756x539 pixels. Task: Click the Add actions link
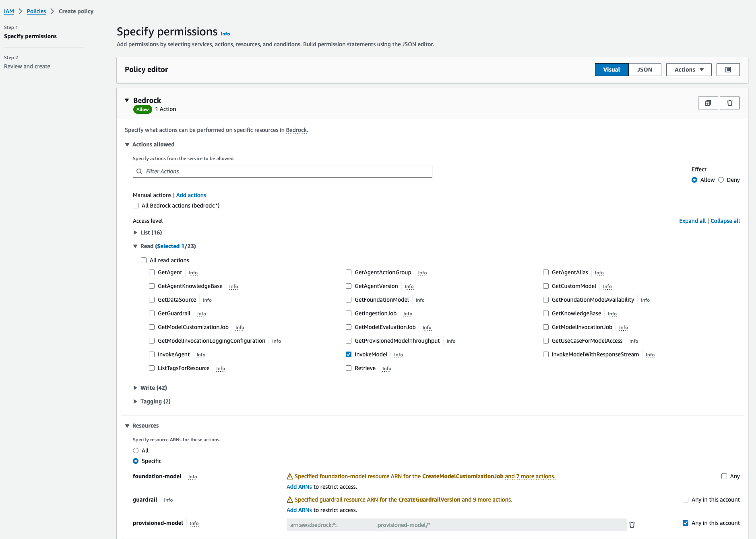pyautogui.click(x=191, y=195)
